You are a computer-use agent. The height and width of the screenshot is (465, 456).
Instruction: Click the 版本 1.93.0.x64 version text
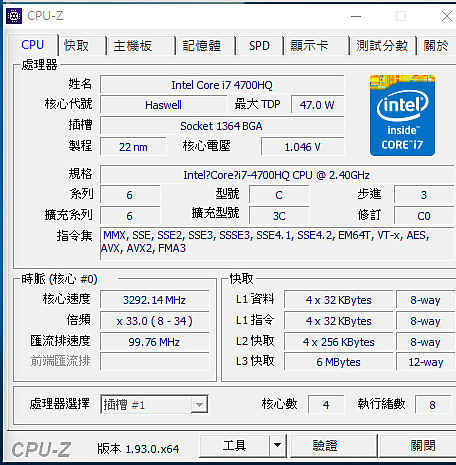click(138, 449)
